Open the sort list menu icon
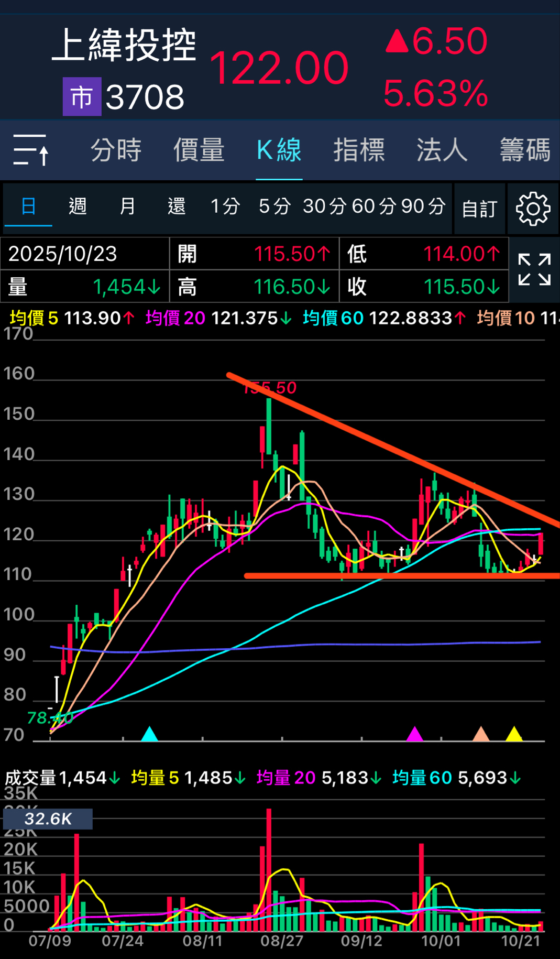The height and width of the screenshot is (959, 560). click(30, 150)
